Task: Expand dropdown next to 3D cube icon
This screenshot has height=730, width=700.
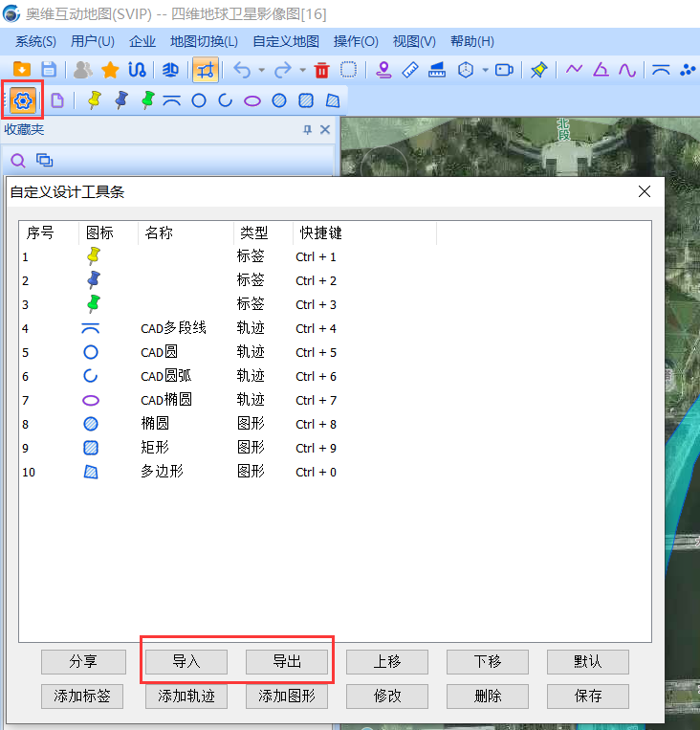Action: point(485,70)
